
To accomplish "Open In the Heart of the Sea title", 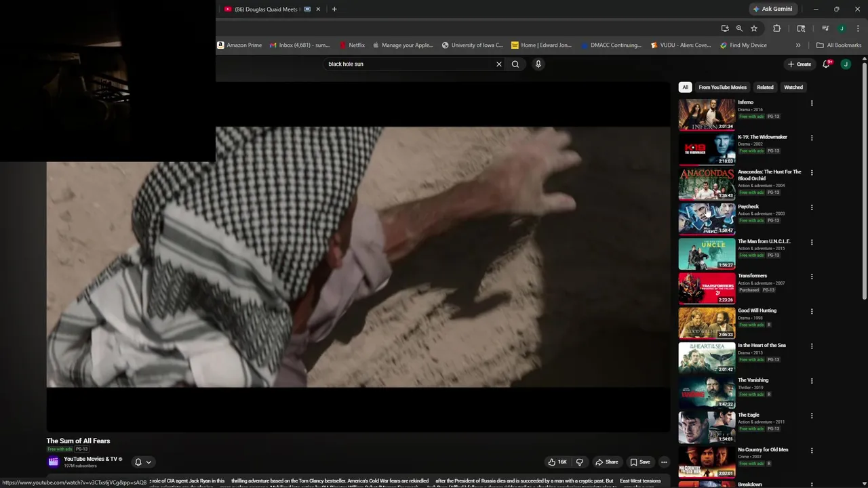I will click(x=762, y=346).
